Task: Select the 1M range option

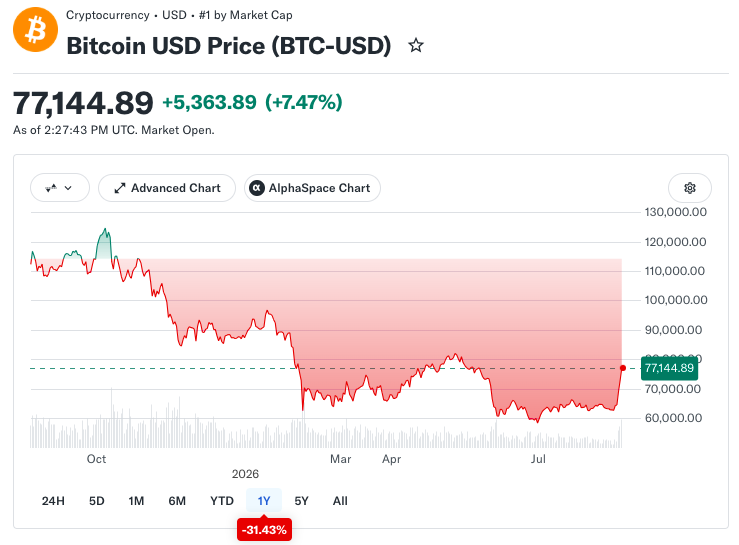Action: pos(136,501)
